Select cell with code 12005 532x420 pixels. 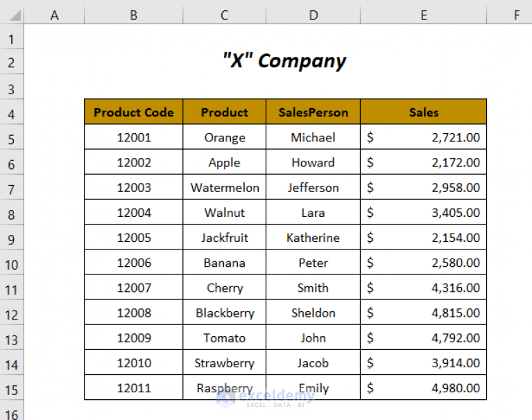(x=134, y=237)
